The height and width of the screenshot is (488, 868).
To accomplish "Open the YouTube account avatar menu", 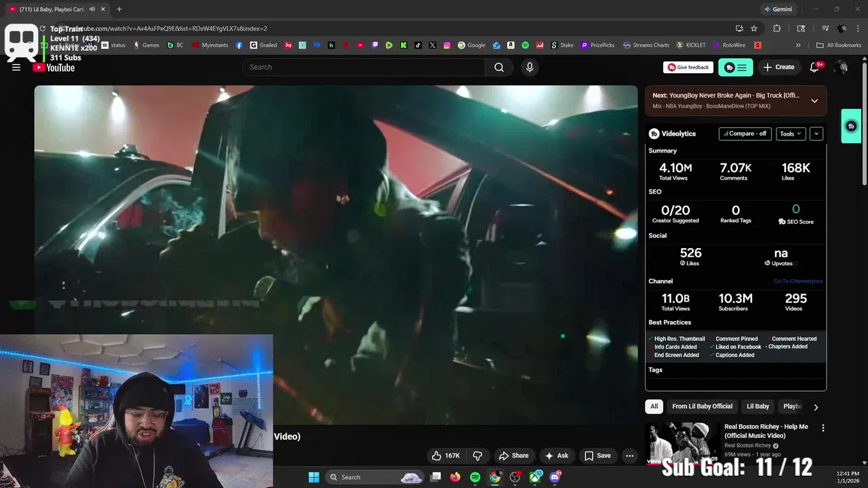I will point(842,67).
